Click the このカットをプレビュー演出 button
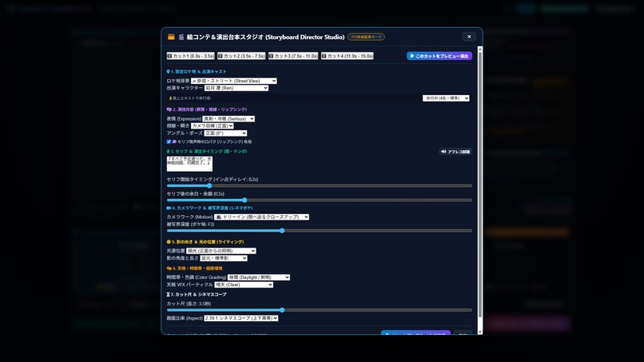The image size is (644, 362). tap(439, 56)
